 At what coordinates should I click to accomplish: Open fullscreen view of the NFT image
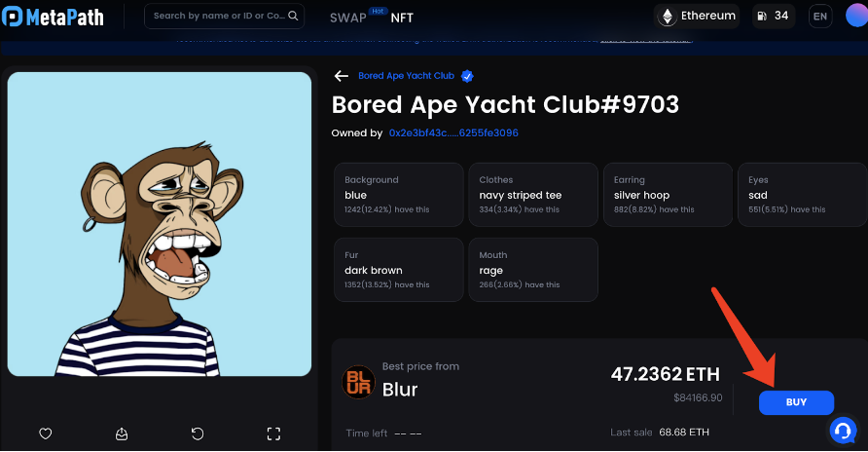click(273, 433)
